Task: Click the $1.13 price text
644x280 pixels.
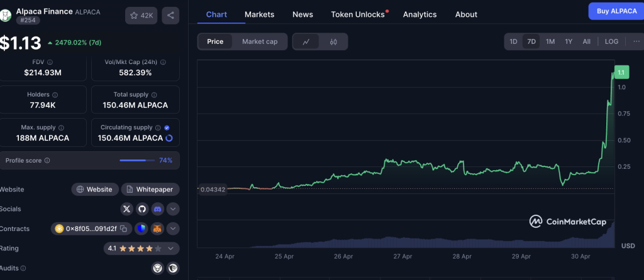Action: point(21,43)
